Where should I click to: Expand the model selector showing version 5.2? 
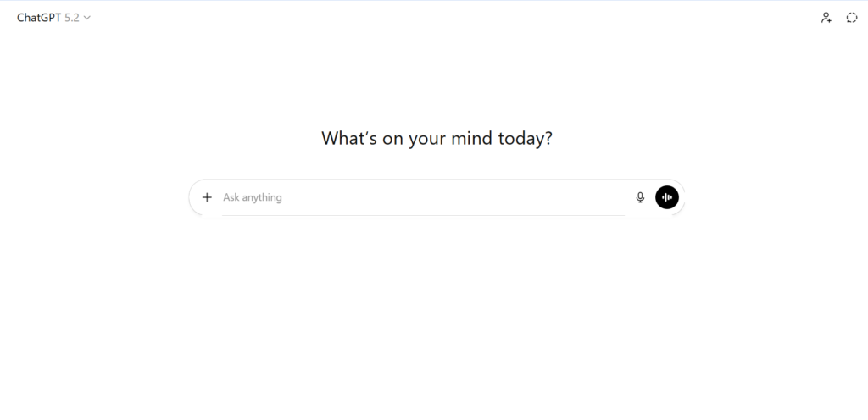tap(72, 18)
